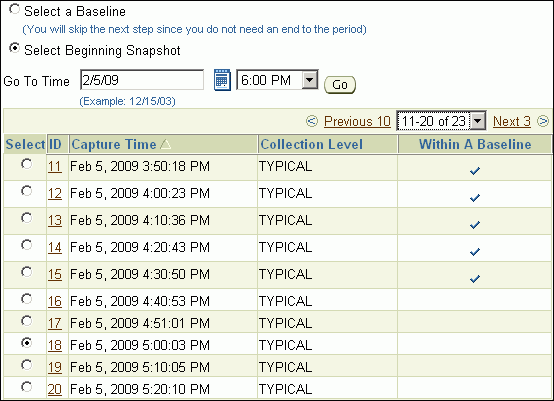Choose the Select a Baseline radio option

(14, 9)
